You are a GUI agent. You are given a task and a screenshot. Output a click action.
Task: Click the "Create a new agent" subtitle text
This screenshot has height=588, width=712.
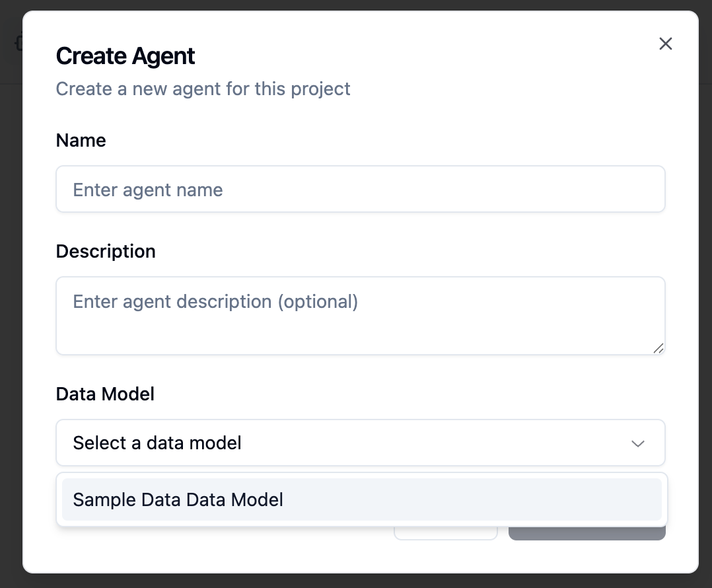click(x=203, y=89)
